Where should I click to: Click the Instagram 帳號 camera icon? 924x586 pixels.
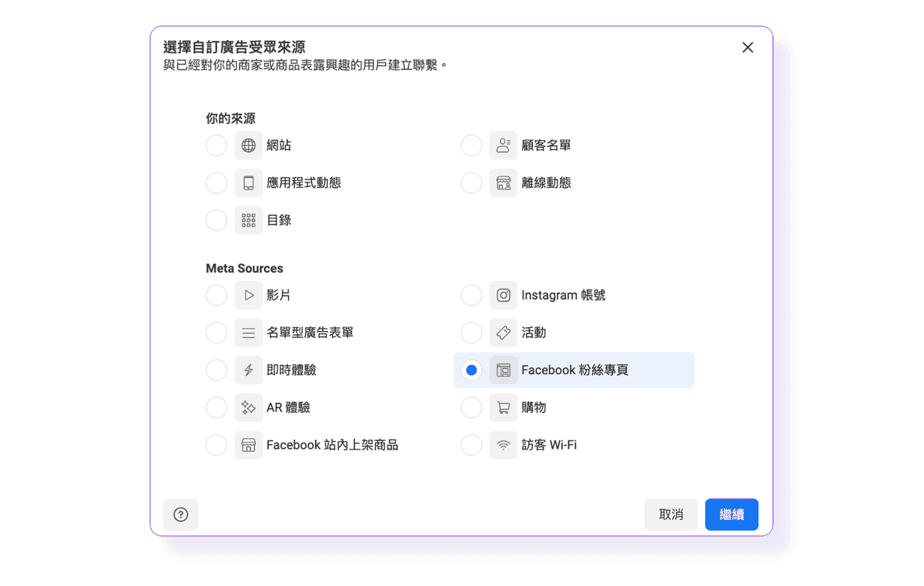(504, 295)
